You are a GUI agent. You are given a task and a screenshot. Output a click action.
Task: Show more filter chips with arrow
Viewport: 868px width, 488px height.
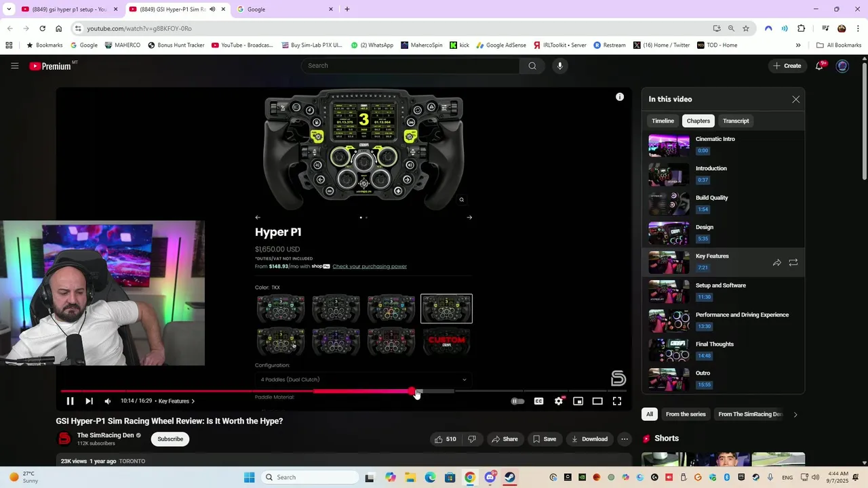795,414
